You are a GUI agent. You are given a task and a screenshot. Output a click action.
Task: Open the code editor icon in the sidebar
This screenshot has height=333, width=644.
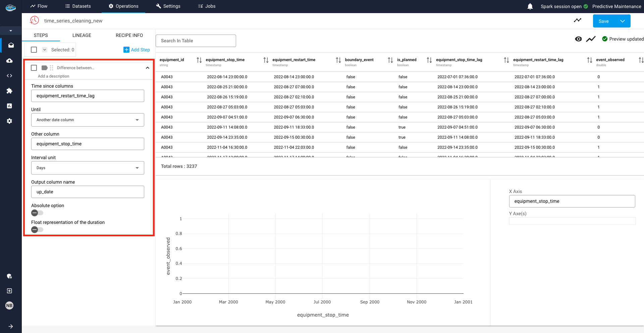tap(9, 76)
